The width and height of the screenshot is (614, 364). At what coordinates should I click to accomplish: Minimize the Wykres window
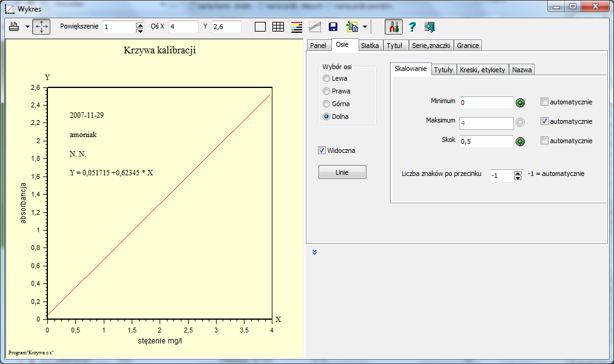556,6
